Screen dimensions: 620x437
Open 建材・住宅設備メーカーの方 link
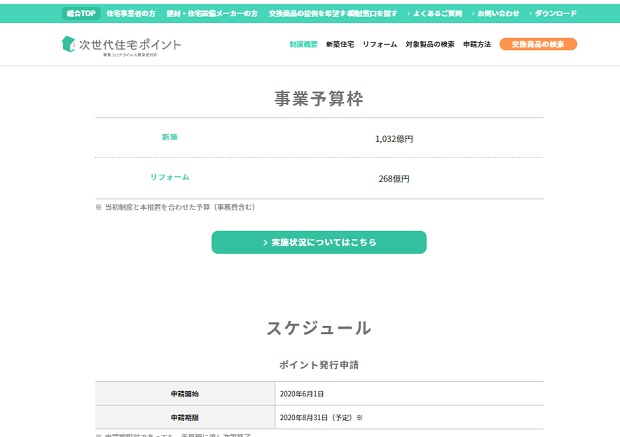coord(212,14)
